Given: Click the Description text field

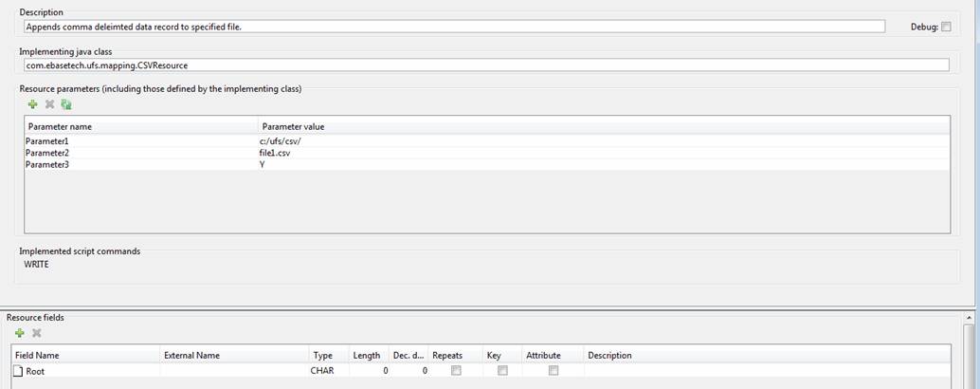Looking at the screenshot, I should pyautogui.click(x=455, y=27).
